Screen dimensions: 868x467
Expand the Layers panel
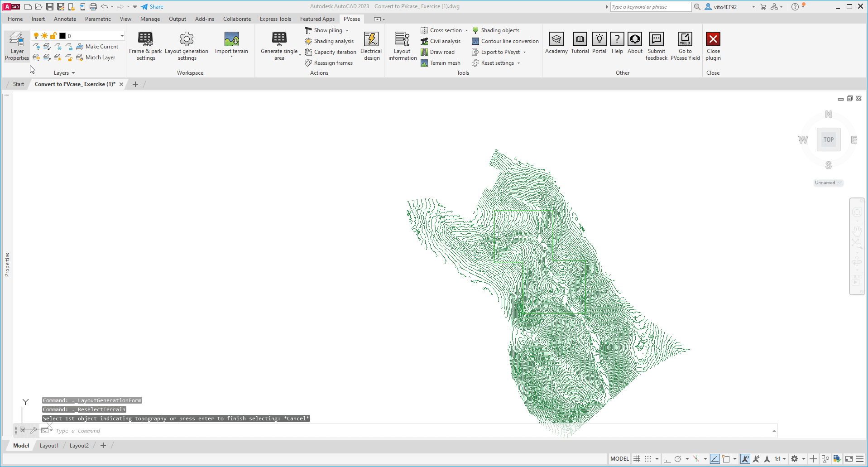pos(64,73)
